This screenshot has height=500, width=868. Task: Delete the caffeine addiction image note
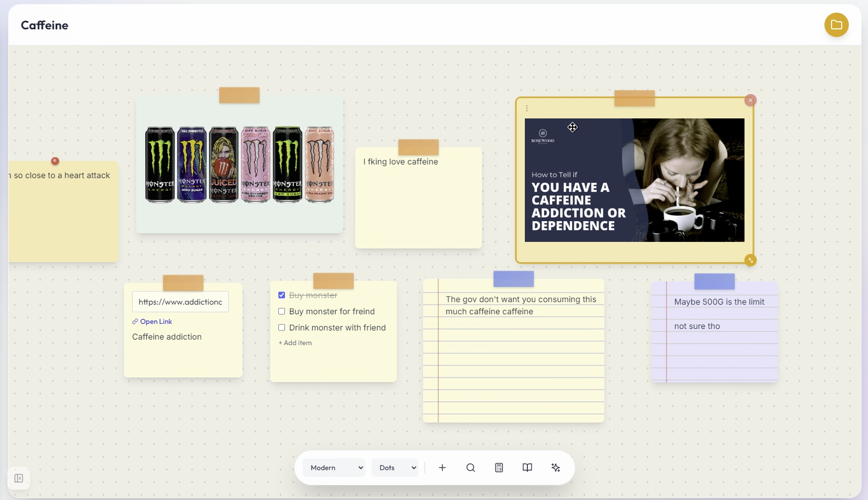coord(751,100)
